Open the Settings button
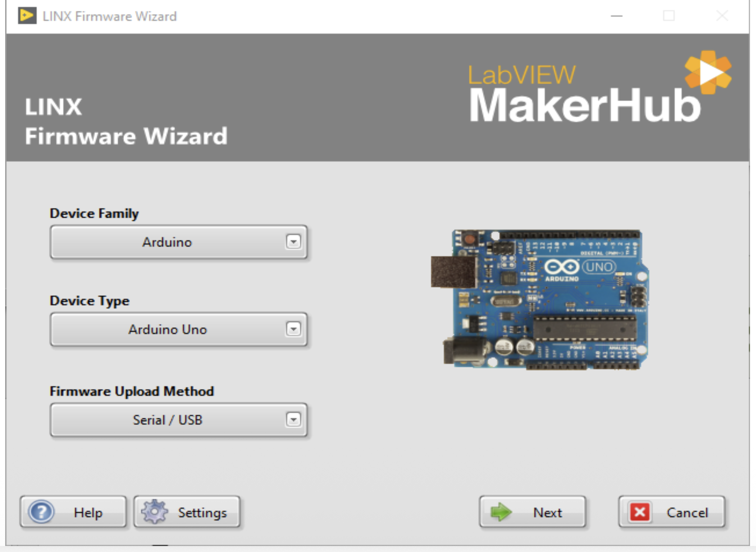756x552 pixels. click(x=187, y=512)
